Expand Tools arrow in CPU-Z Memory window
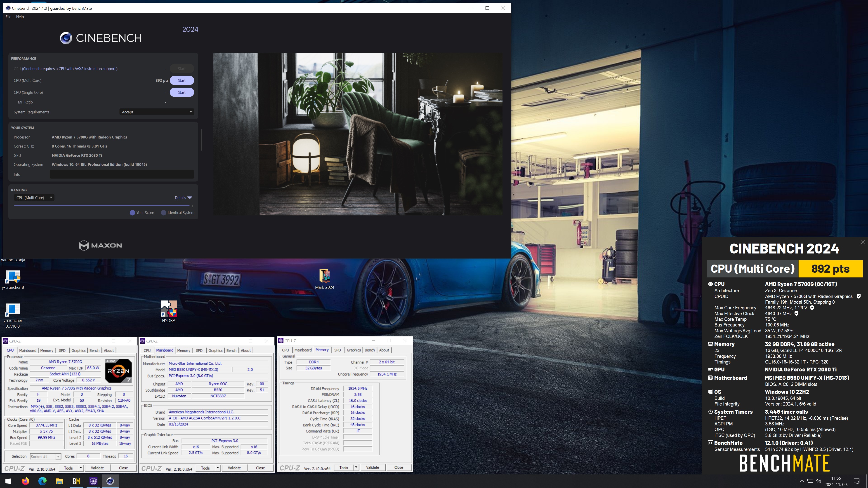The height and width of the screenshot is (488, 868). (356, 467)
